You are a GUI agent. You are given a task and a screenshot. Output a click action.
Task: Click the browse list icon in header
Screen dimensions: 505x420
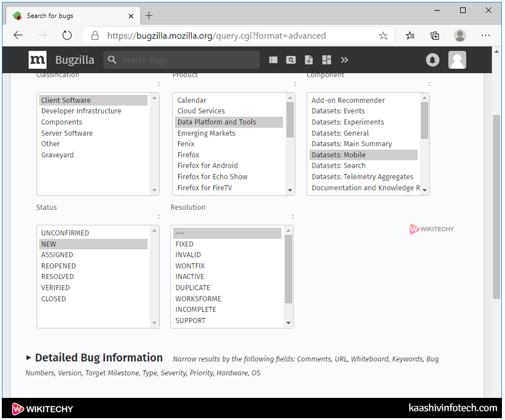coord(273,60)
